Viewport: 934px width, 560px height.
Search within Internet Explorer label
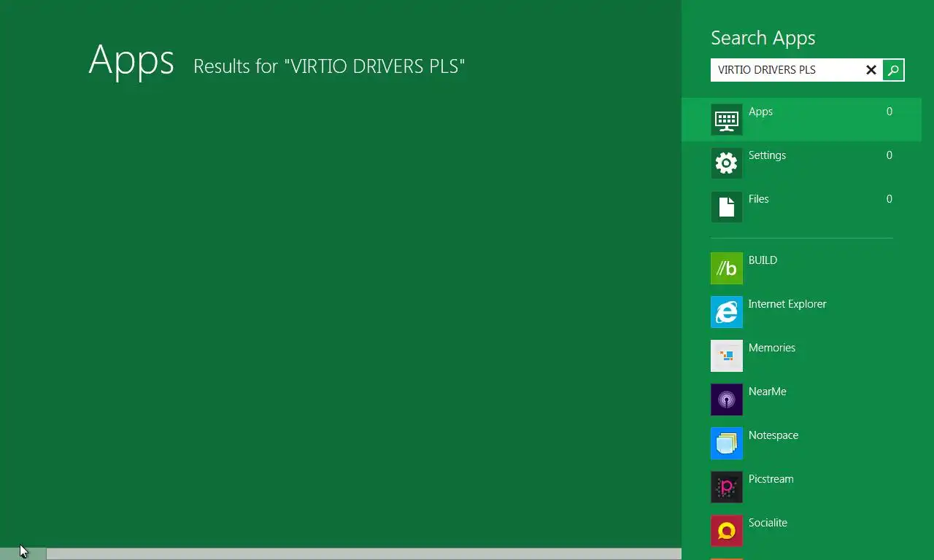pos(787,304)
